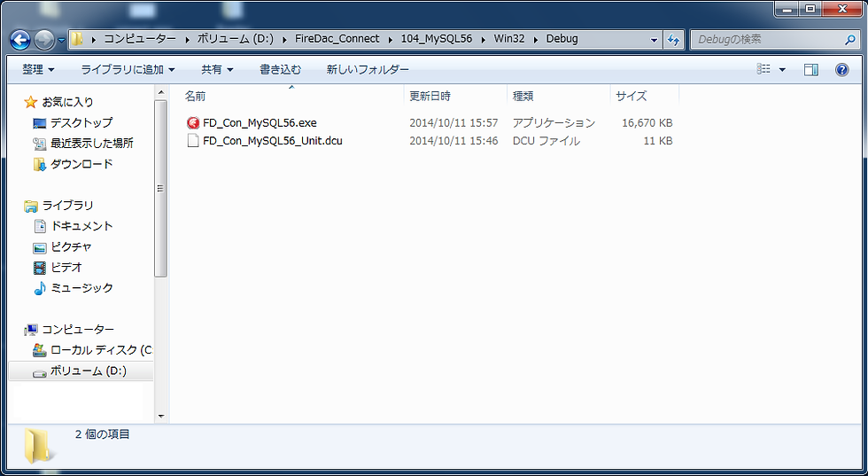Viewport: 868px width, 476px height.
Task: Click the navigation pane scroll down arrow
Action: tap(161, 416)
